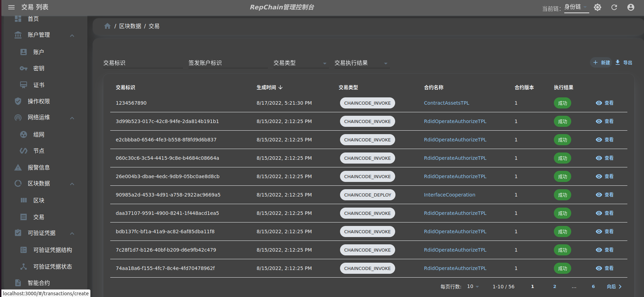The width and height of the screenshot is (644, 297).
Task: View transaction 90985a2d via 查看 eye
Action: (604, 195)
